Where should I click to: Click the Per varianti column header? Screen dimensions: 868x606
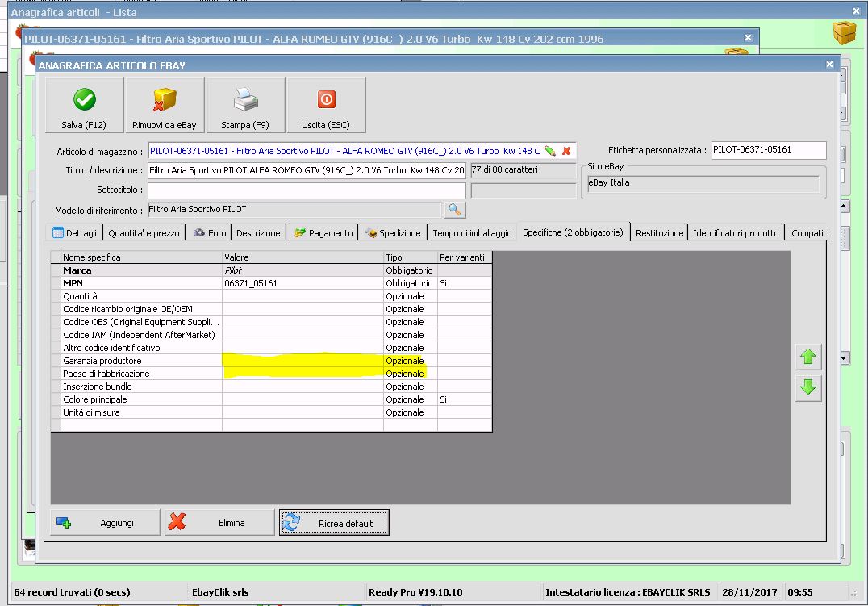[465, 257]
